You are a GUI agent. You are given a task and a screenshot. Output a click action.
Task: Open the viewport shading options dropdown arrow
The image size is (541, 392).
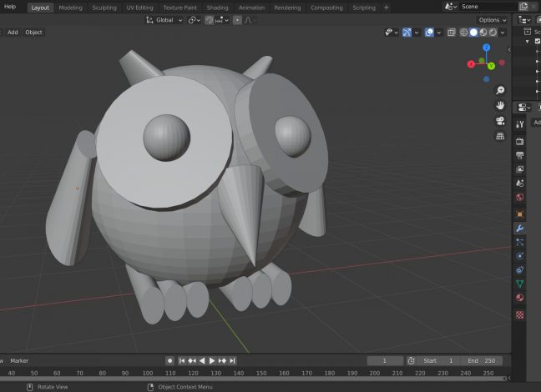click(503, 33)
